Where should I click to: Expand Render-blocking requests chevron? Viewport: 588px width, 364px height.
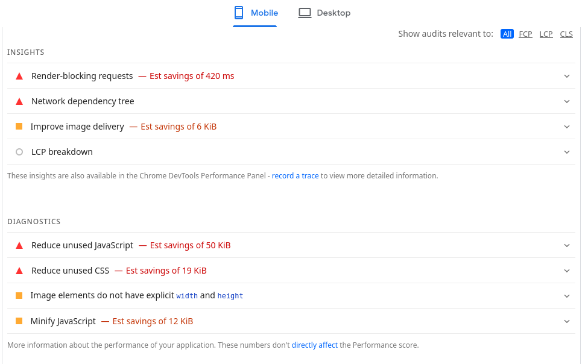[x=567, y=76]
